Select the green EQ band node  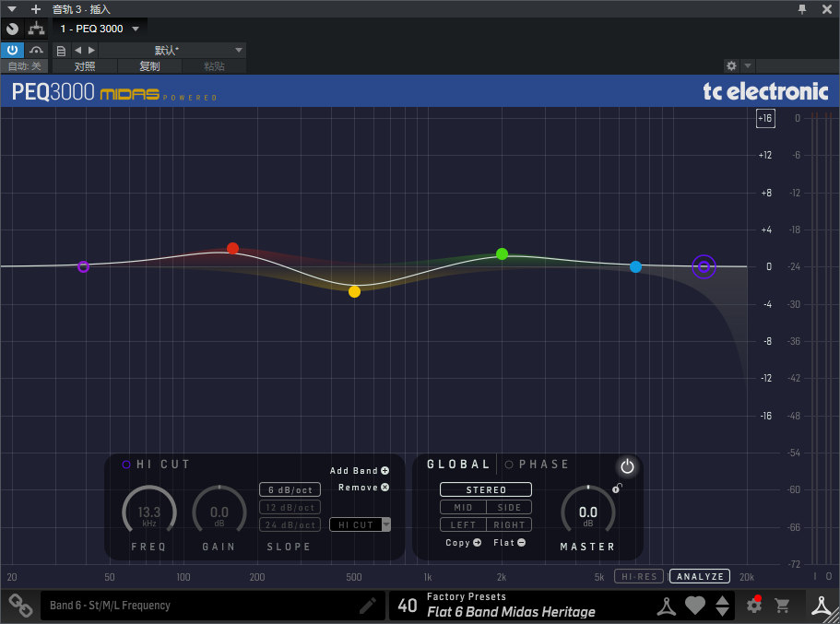pos(502,253)
